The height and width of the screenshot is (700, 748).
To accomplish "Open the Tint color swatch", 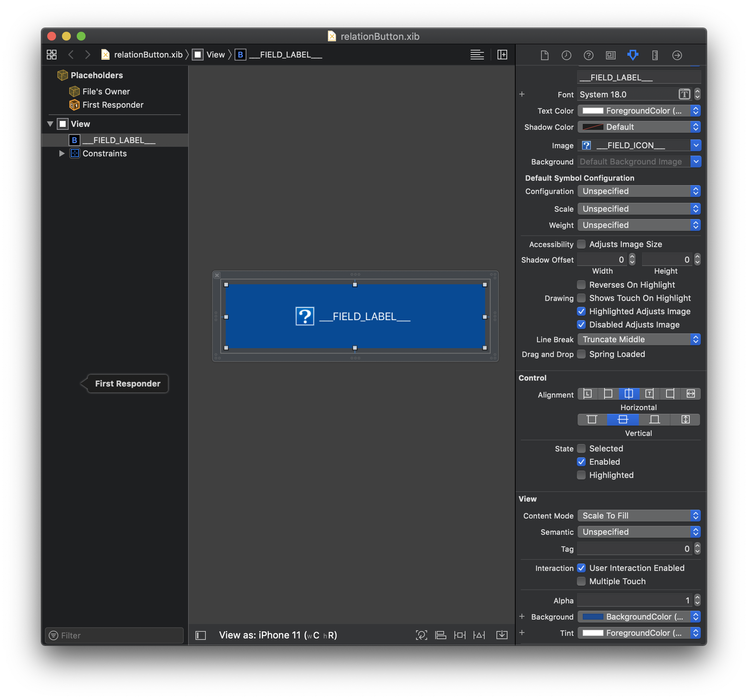I will [593, 633].
